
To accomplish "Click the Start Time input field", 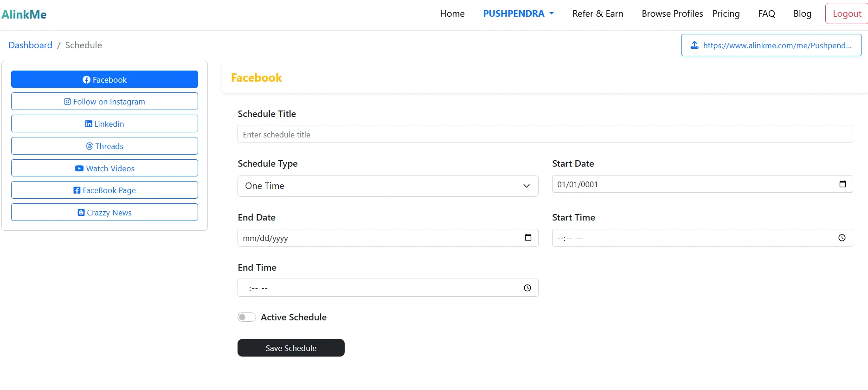I will [702, 238].
